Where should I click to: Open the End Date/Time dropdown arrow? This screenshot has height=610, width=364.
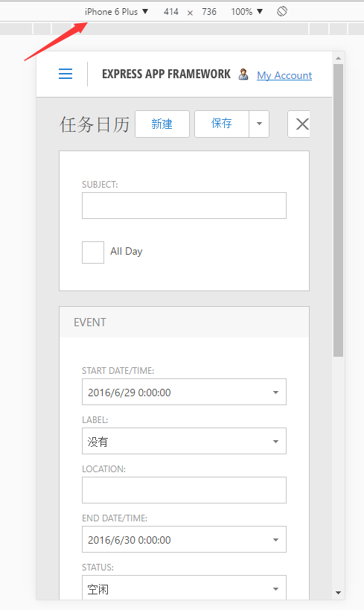(275, 539)
